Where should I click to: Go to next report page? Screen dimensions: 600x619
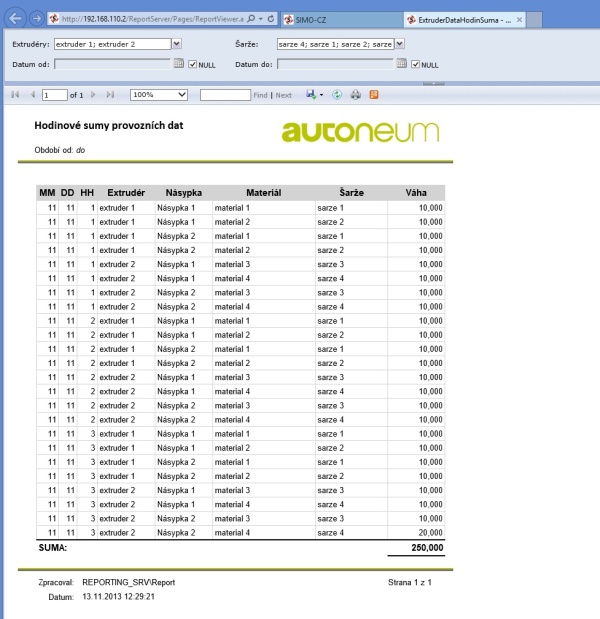click(x=93, y=95)
